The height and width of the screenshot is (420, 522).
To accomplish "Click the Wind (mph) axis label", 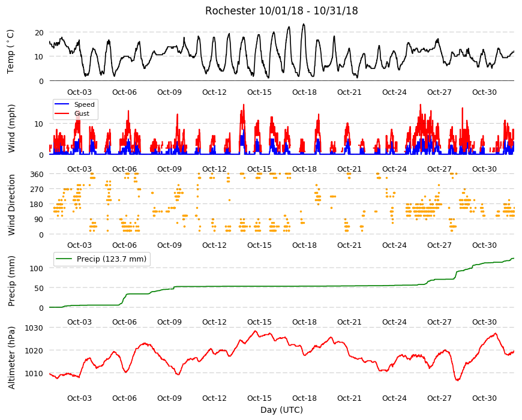I will tap(11, 128).
